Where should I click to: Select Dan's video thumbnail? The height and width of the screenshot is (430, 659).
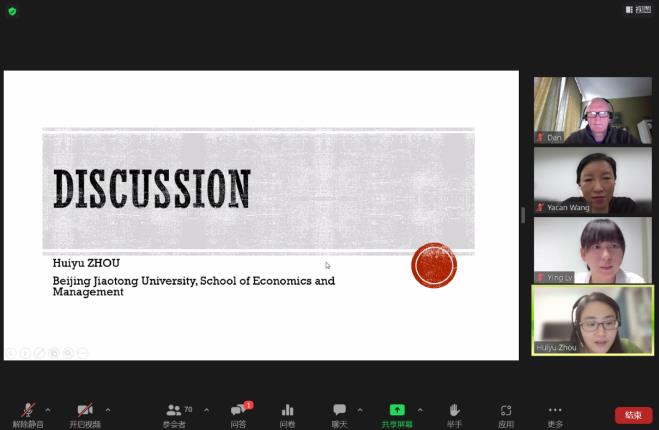coord(593,110)
